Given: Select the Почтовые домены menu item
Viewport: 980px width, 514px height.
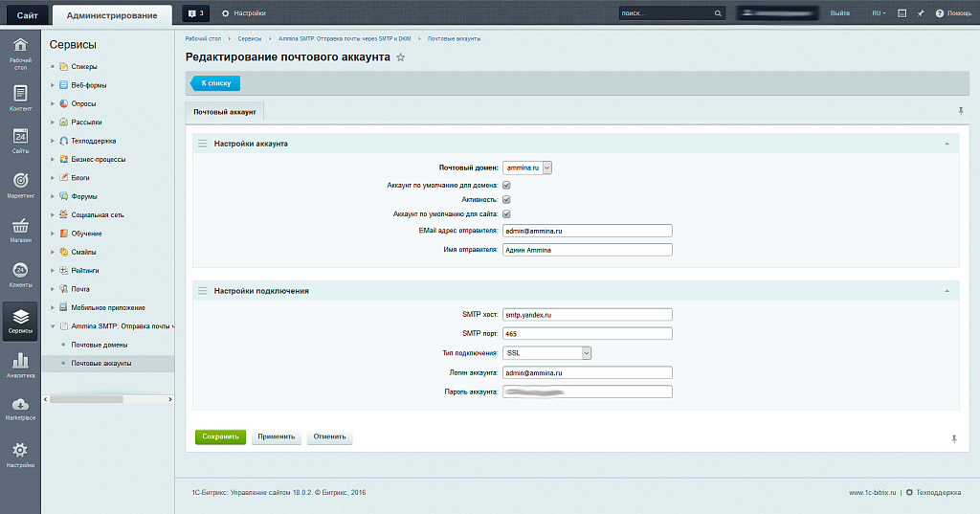Looking at the screenshot, I should pos(100,345).
